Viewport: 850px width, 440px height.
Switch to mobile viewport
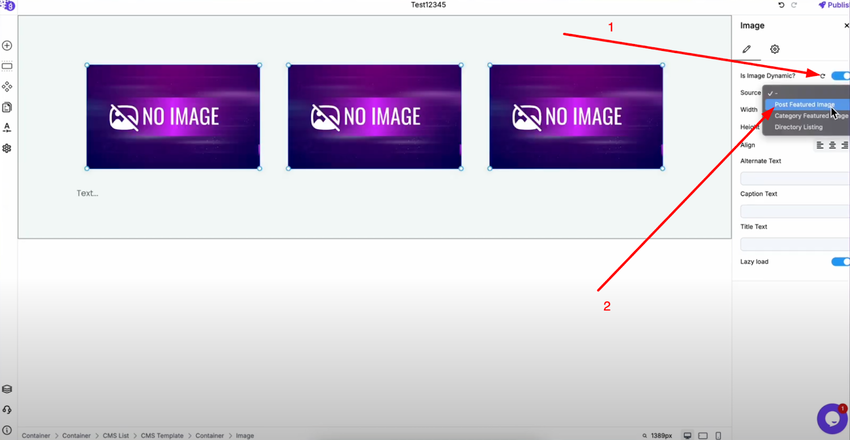tap(718, 435)
